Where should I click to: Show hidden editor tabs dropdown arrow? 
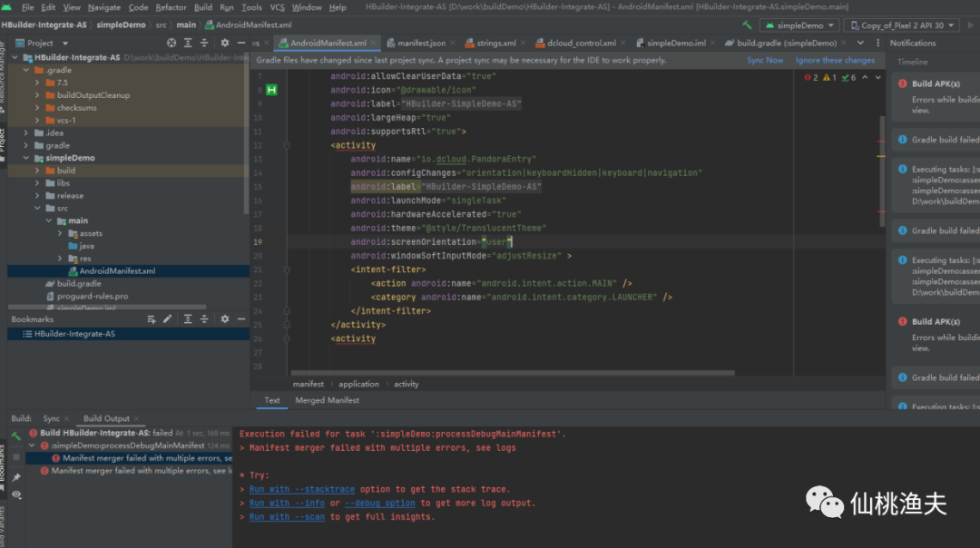coord(860,44)
